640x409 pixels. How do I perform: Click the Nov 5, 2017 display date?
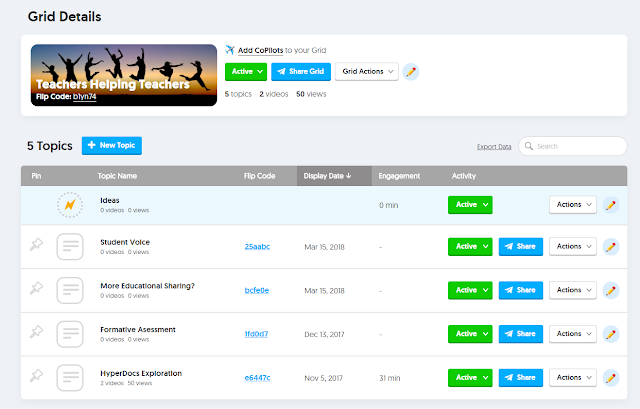(x=323, y=378)
